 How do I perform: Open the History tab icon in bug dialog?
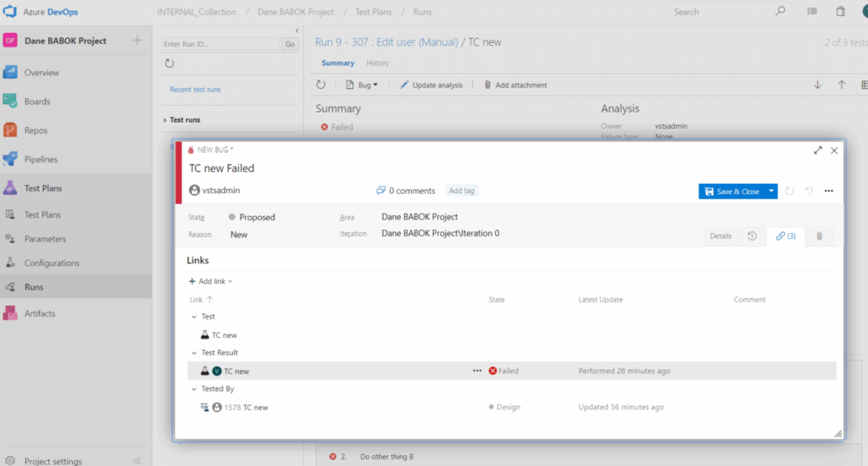pos(752,236)
